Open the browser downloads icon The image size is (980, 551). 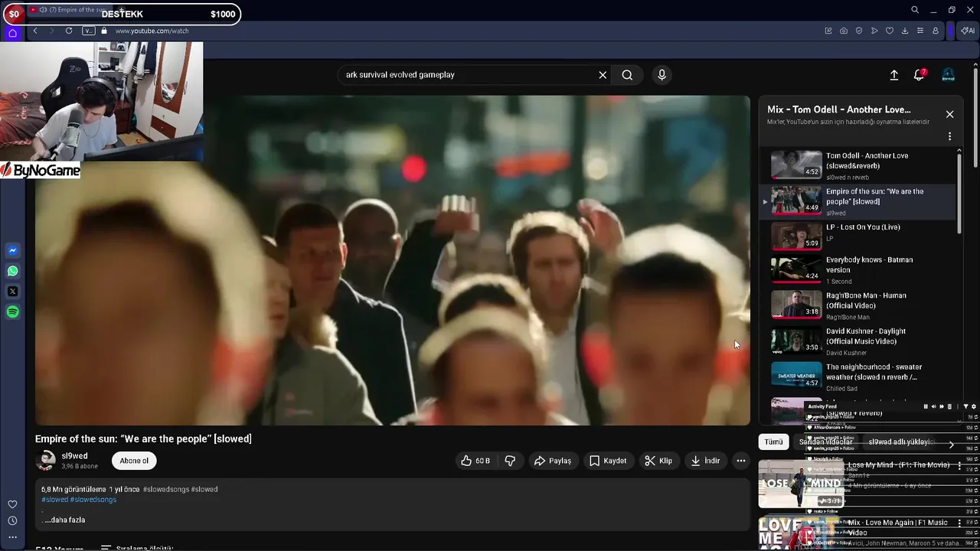905,31
